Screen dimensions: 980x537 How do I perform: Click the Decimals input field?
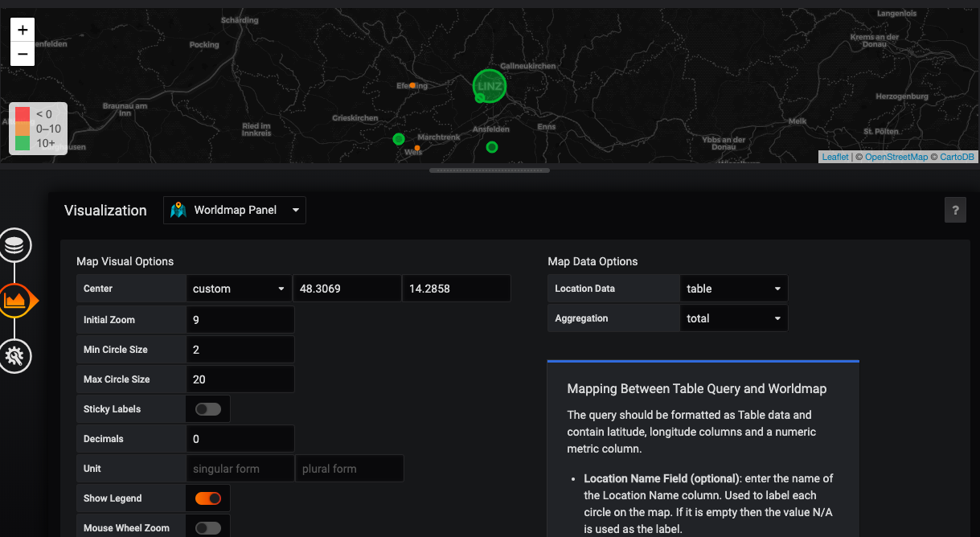(240, 439)
